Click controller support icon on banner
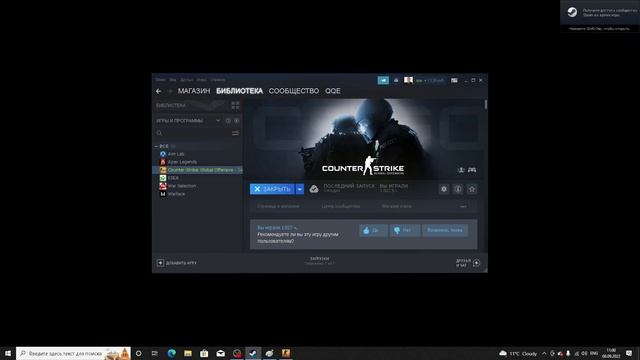640x360 pixels. pos(472,170)
